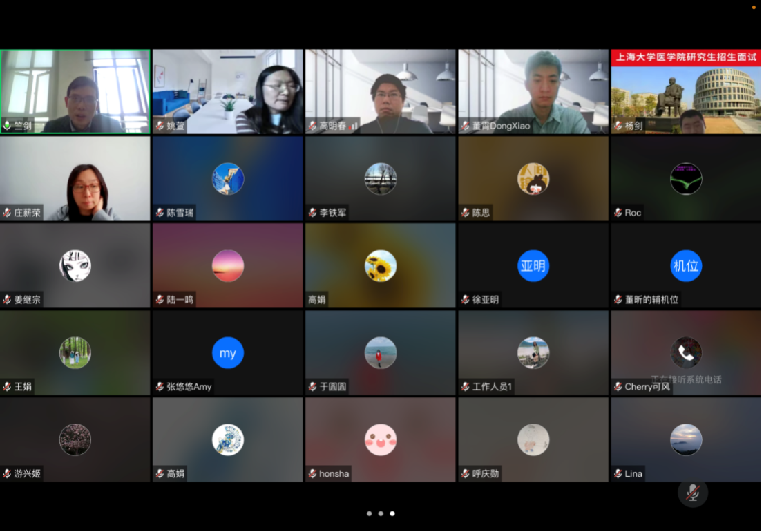The width and height of the screenshot is (764, 532).
Task: Click the sunflower avatar of 高娟
Action: coord(381,266)
